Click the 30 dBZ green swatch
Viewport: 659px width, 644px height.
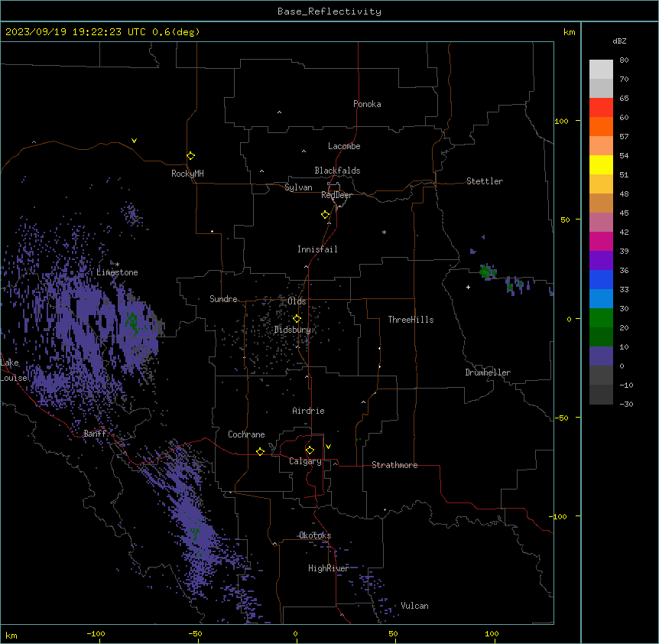pyautogui.click(x=601, y=318)
